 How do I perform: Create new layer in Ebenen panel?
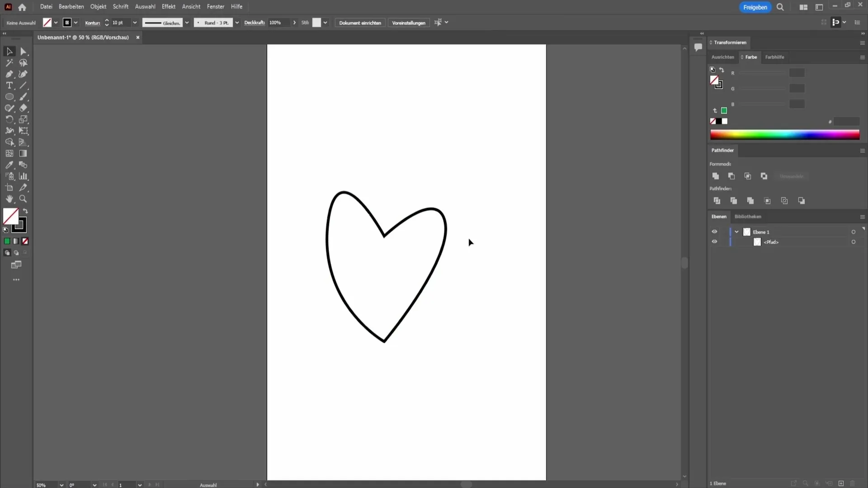point(841,483)
